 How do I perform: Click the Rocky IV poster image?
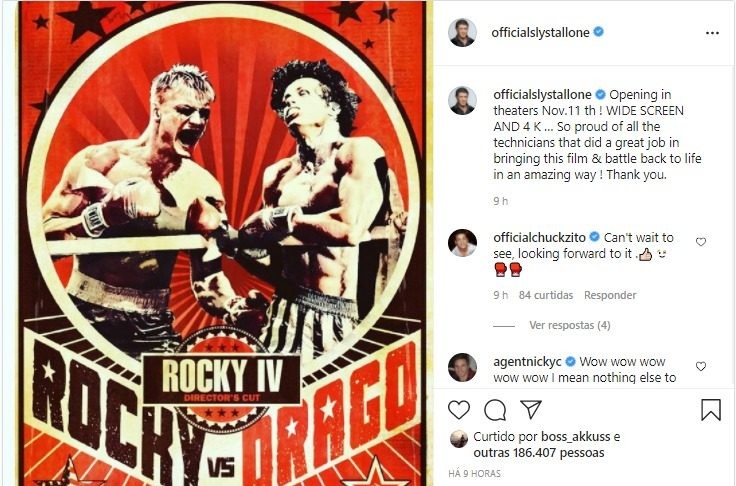tap(220, 243)
